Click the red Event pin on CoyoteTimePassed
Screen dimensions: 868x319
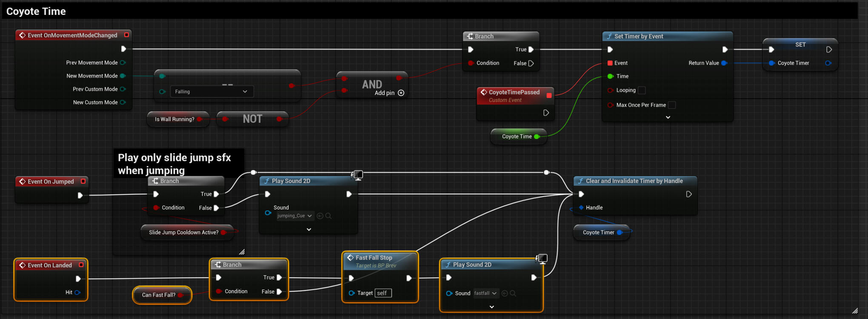click(549, 96)
